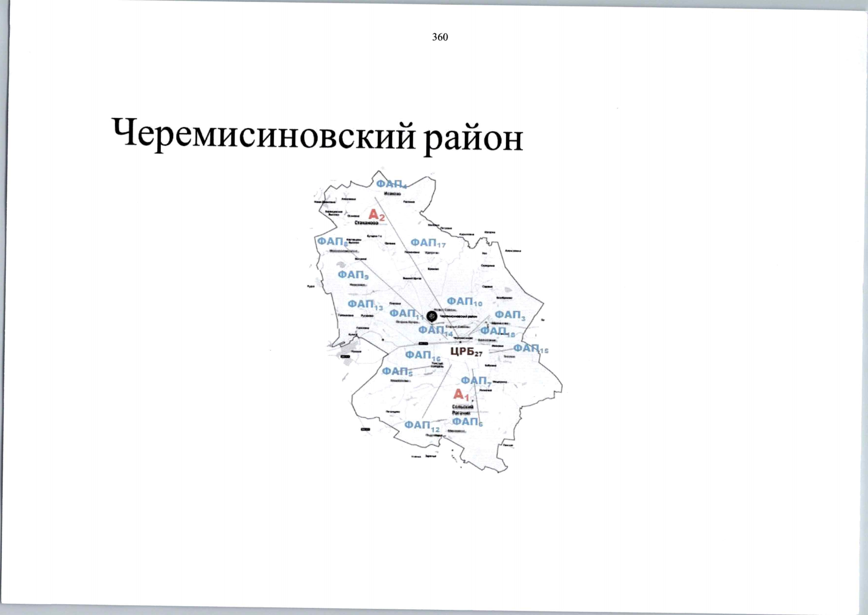The height and width of the screenshot is (615, 868).
Task: Open the ФАП5 marker in the southwest
Action: tap(397, 371)
